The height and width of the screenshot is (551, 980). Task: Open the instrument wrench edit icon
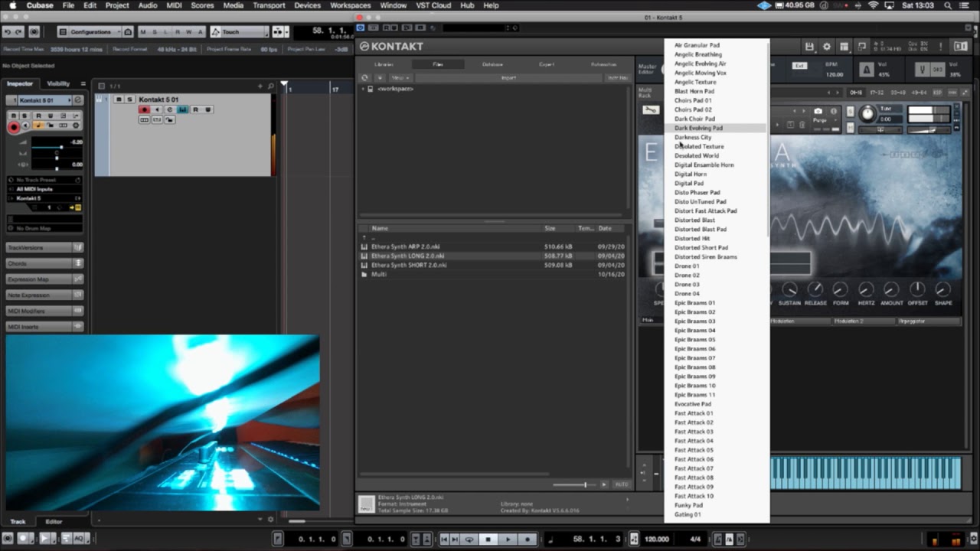pos(650,110)
